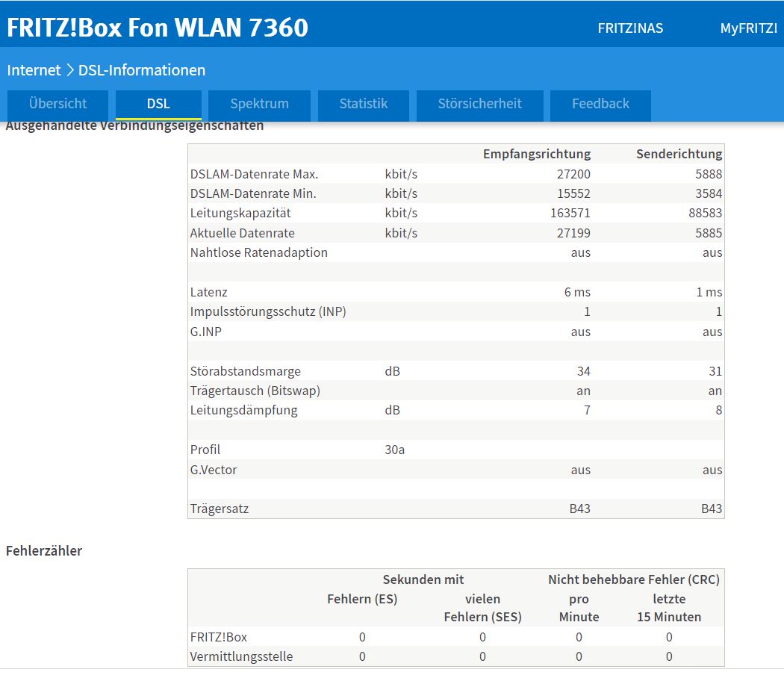Click the breadcrumb chevron separator
Viewport: 784px width, 690px height.
pos(69,70)
